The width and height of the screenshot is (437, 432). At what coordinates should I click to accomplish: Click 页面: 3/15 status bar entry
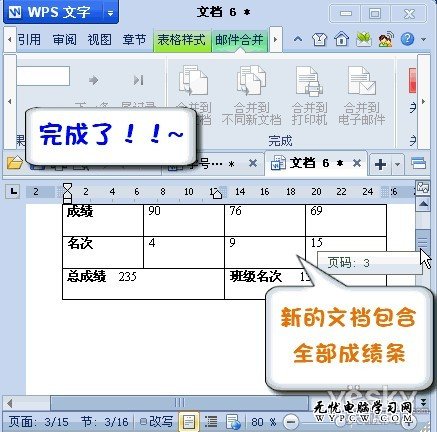[x=39, y=422]
